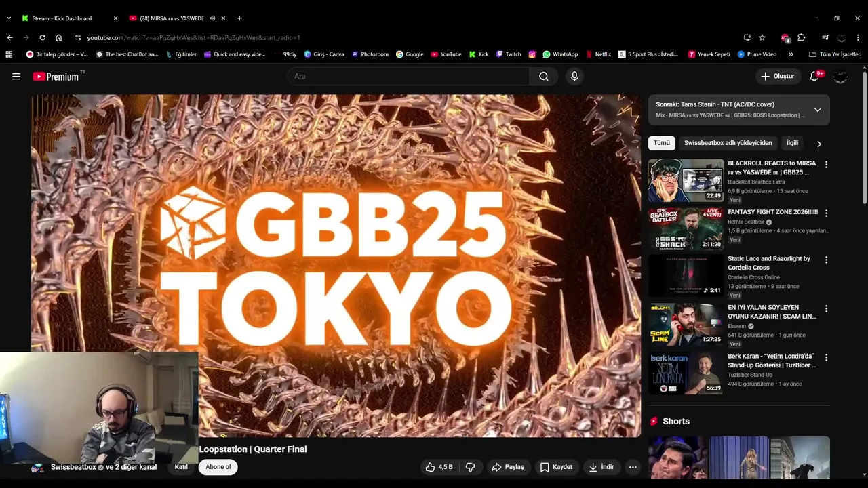This screenshot has height=488, width=868.
Task: Open BlackRoll Beatbox Extra channel link
Action: point(756,182)
